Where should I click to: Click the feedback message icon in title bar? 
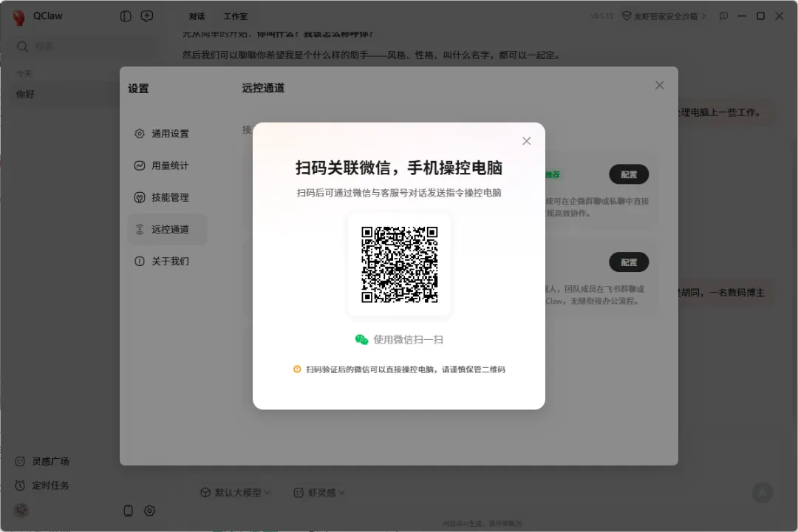pyautogui.click(x=723, y=16)
